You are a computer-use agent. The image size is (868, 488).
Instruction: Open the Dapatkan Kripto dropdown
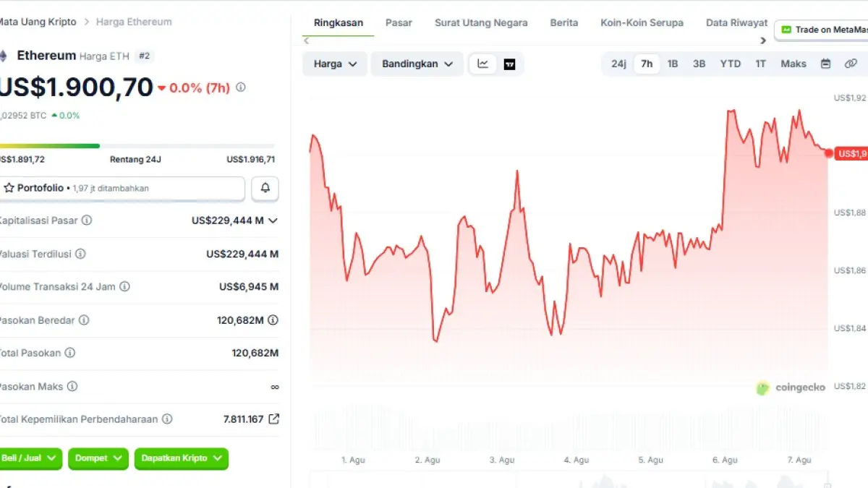(182, 458)
